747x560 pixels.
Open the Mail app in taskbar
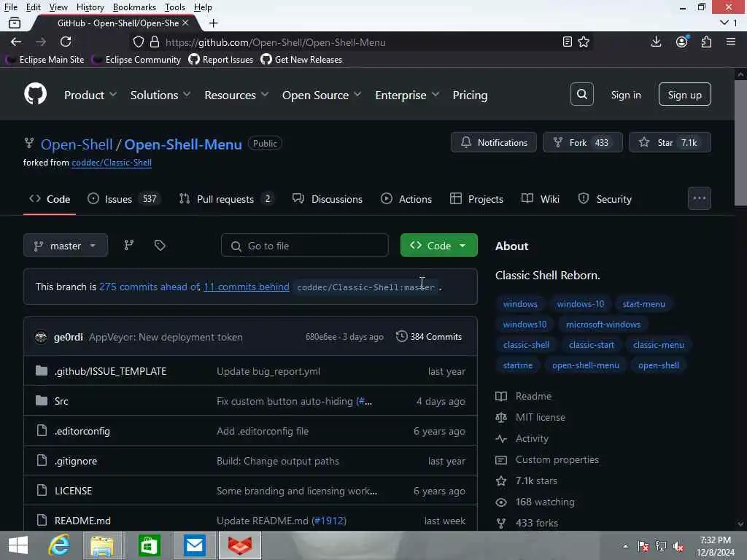click(194, 545)
